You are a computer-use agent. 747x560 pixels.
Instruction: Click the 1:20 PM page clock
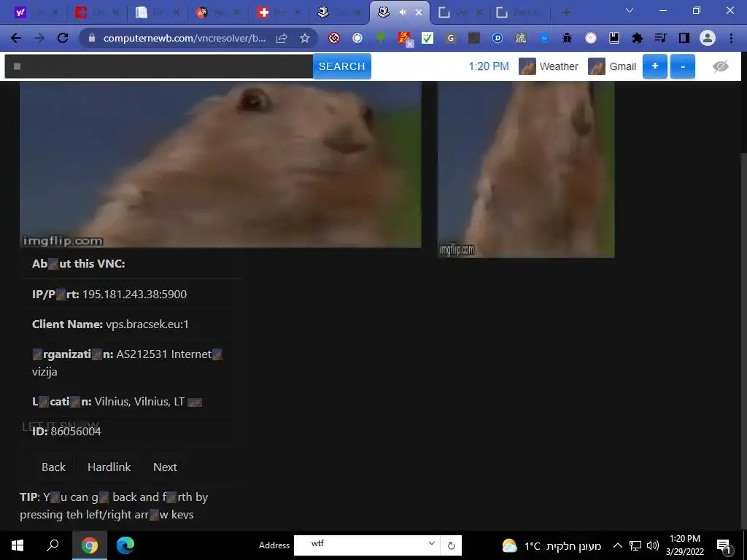point(489,66)
